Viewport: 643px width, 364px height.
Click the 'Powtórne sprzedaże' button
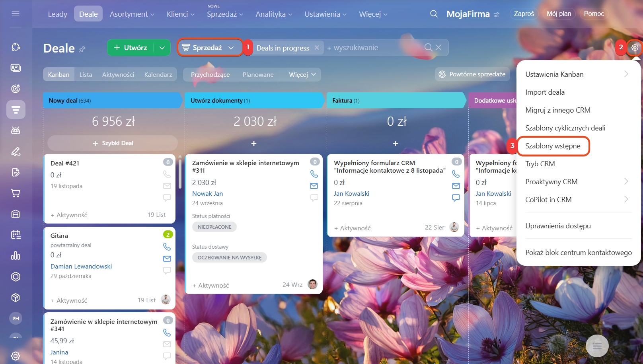tap(472, 74)
